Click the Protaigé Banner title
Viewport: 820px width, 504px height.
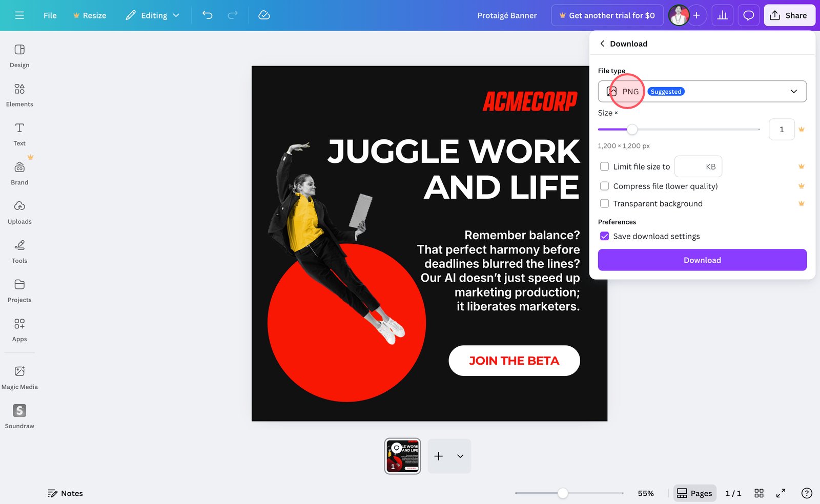[507, 15]
